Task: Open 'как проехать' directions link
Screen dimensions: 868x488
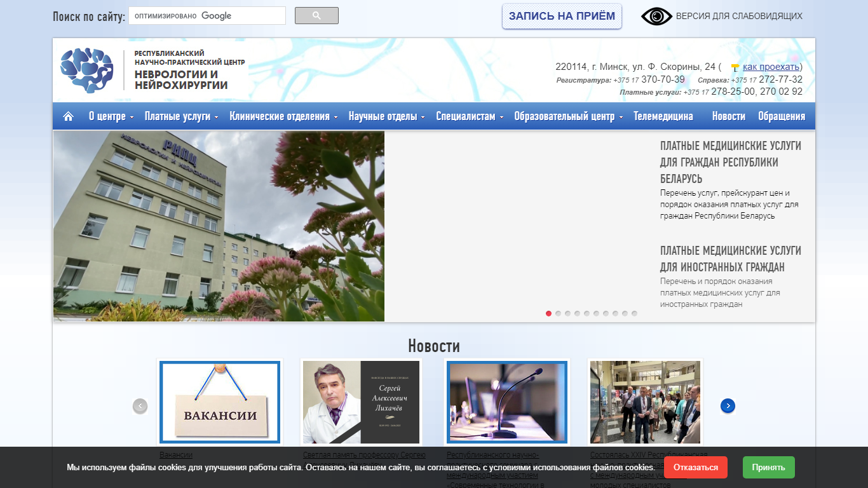Action: tap(771, 67)
